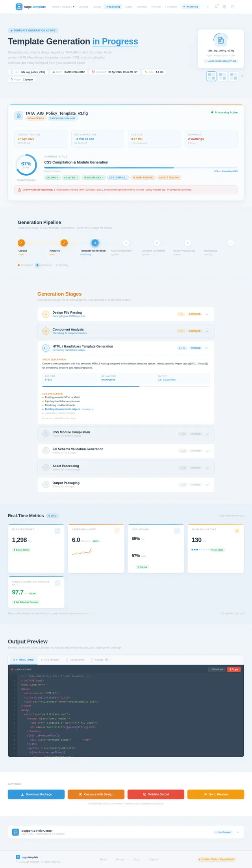Screen dimensions: 252x868
Task: Click the Copy button in code preview
Action: (234, 669)
